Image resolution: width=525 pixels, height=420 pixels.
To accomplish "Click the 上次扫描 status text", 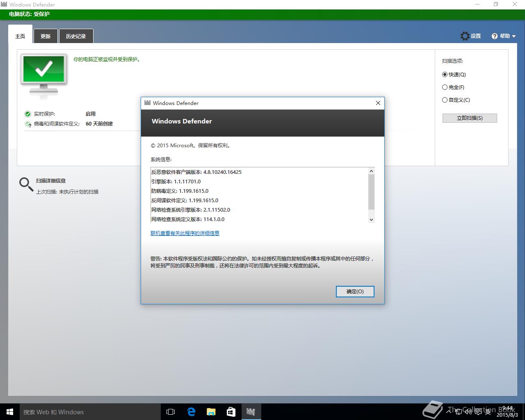I will tap(67, 192).
